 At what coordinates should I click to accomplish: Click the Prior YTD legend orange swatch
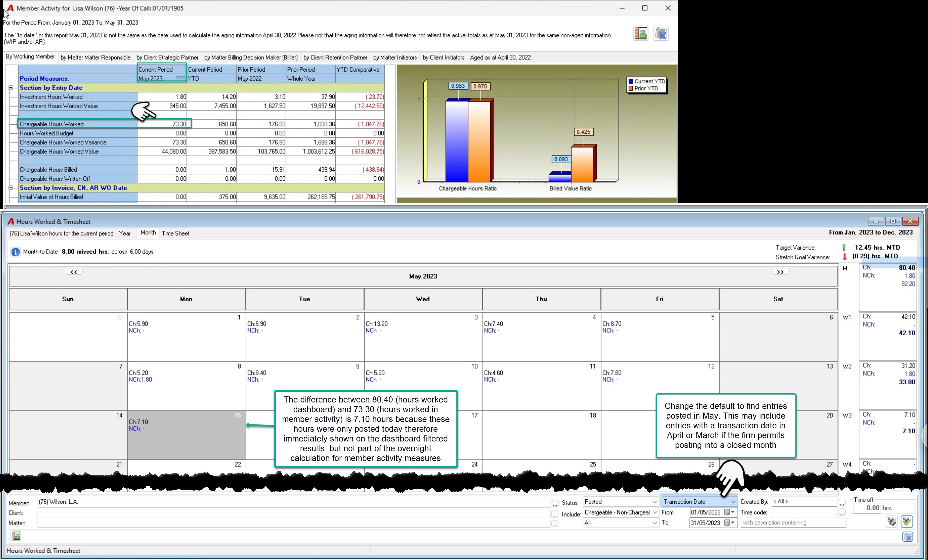coord(630,88)
